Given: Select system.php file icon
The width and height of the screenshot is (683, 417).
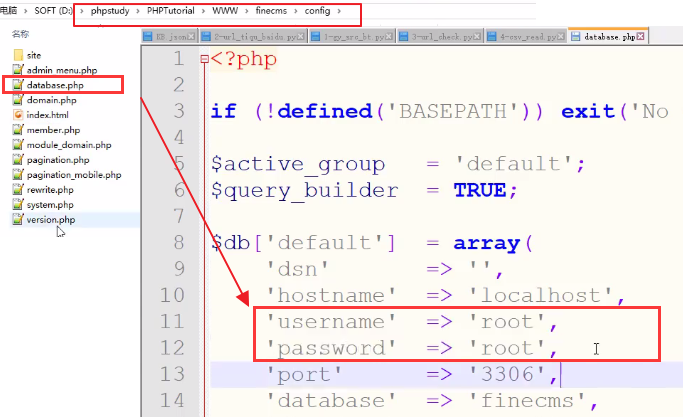Looking at the screenshot, I should point(18,205).
